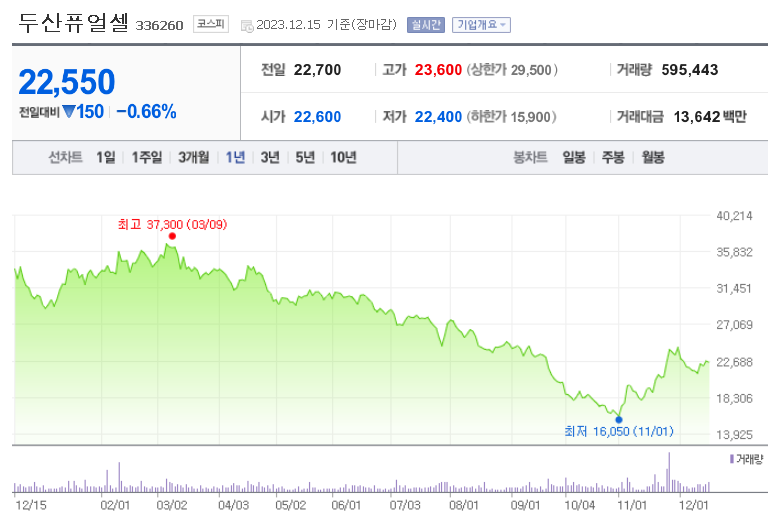Click the current price 22,550

click(67, 82)
